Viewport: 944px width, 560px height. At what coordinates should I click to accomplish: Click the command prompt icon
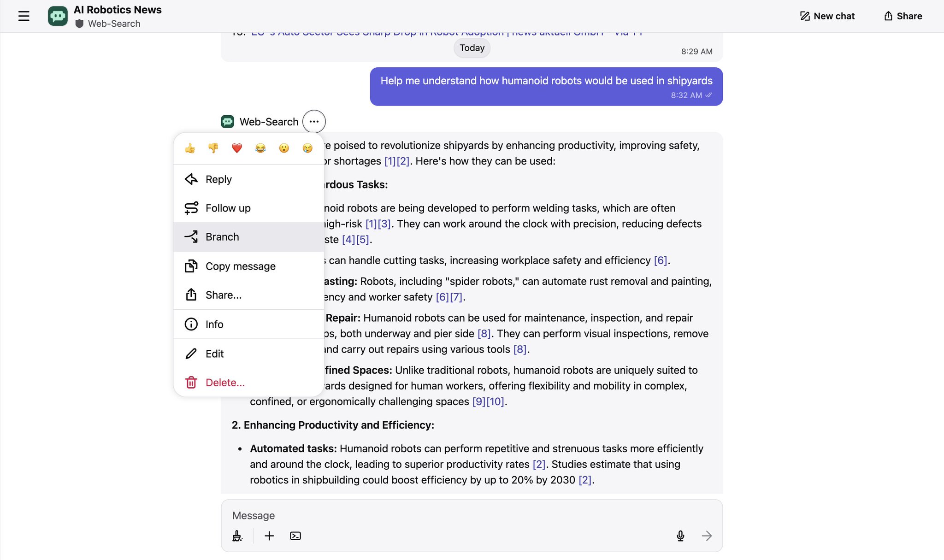[295, 536]
